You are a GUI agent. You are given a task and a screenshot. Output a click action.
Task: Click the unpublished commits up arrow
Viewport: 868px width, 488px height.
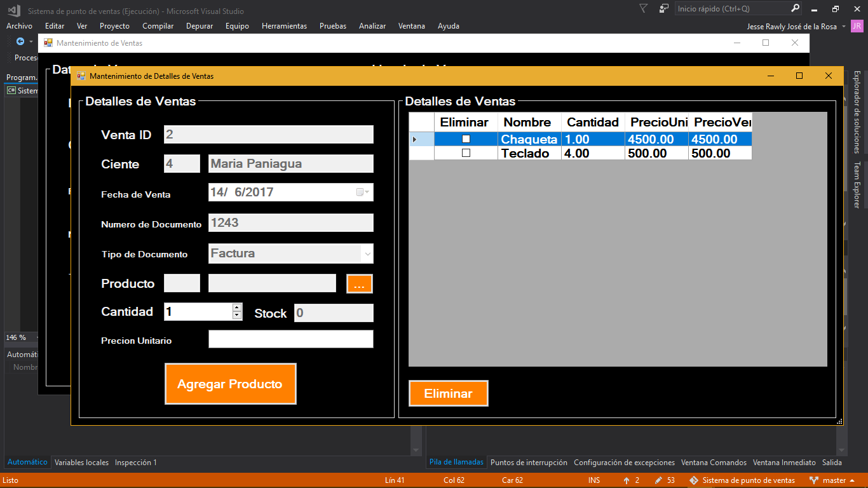click(627, 480)
